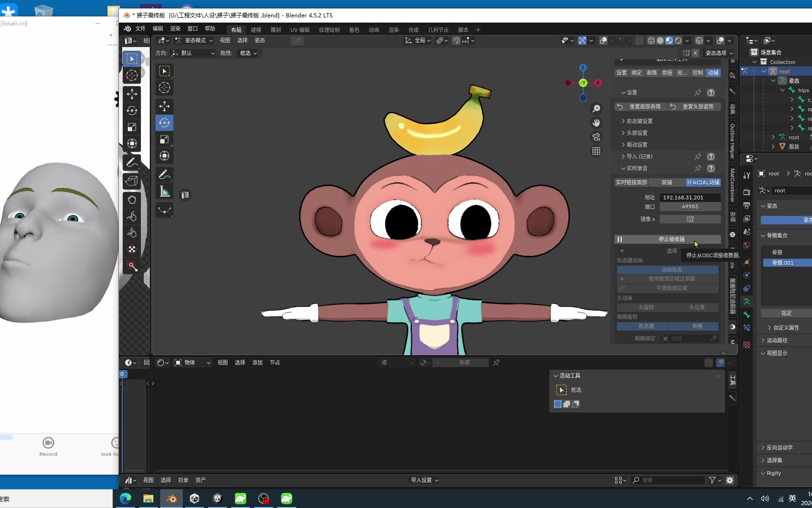
Task: Open the Outline Helper sidebar tab
Action: [x=733, y=141]
